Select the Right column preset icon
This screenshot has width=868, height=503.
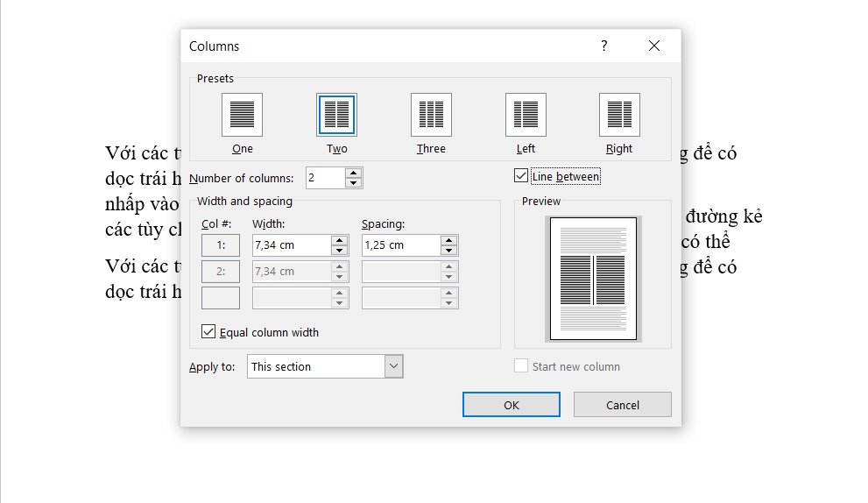tap(619, 115)
